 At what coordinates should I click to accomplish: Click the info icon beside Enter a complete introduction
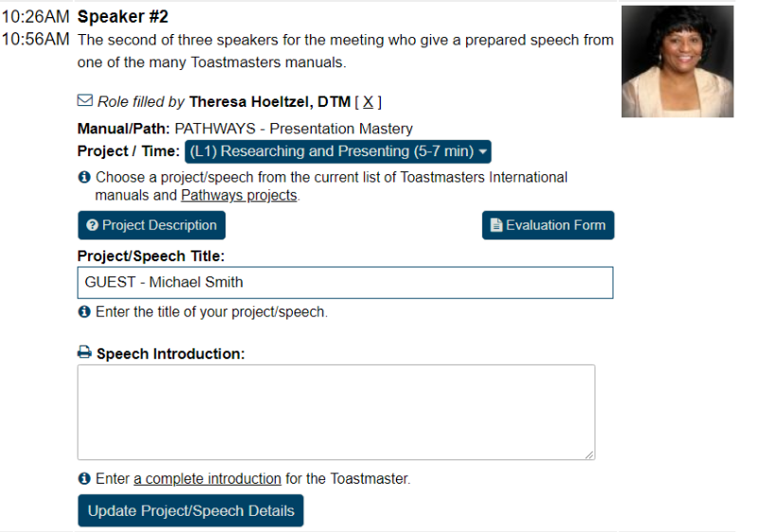click(84, 478)
